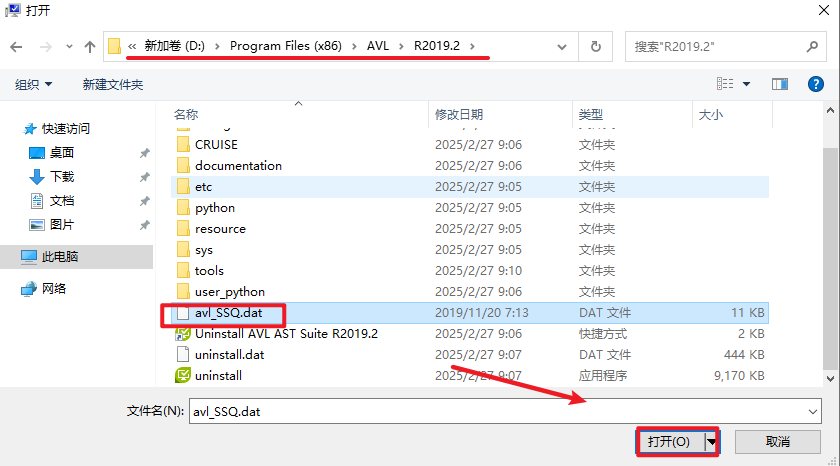The height and width of the screenshot is (466, 840).
Task: Click the uninstall.dat file icon
Action: pos(183,355)
